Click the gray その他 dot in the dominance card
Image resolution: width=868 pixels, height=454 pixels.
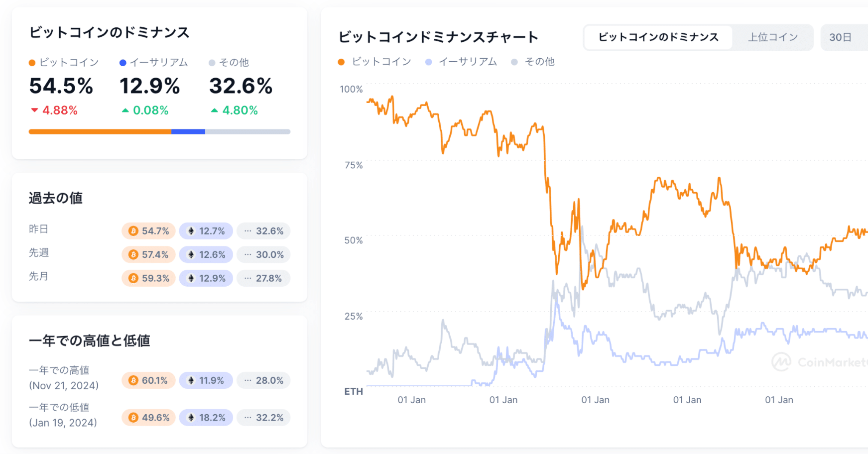(x=212, y=62)
